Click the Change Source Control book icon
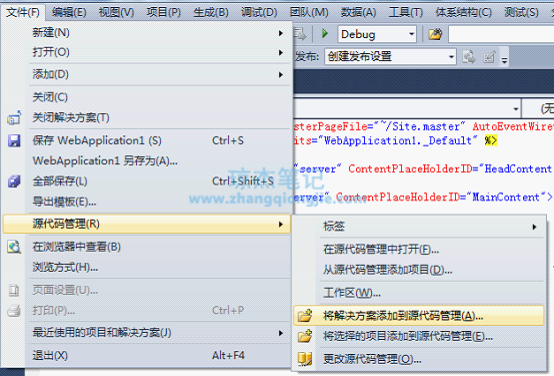Image resolution: width=554 pixels, height=376 pixels. click(305, 359)
